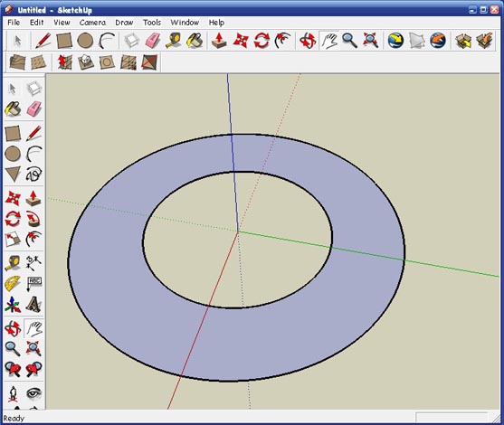This screenshot has height=425, width=504.
Task: Activate the Circle tool in the top toolbar
Action: (85, 41)
